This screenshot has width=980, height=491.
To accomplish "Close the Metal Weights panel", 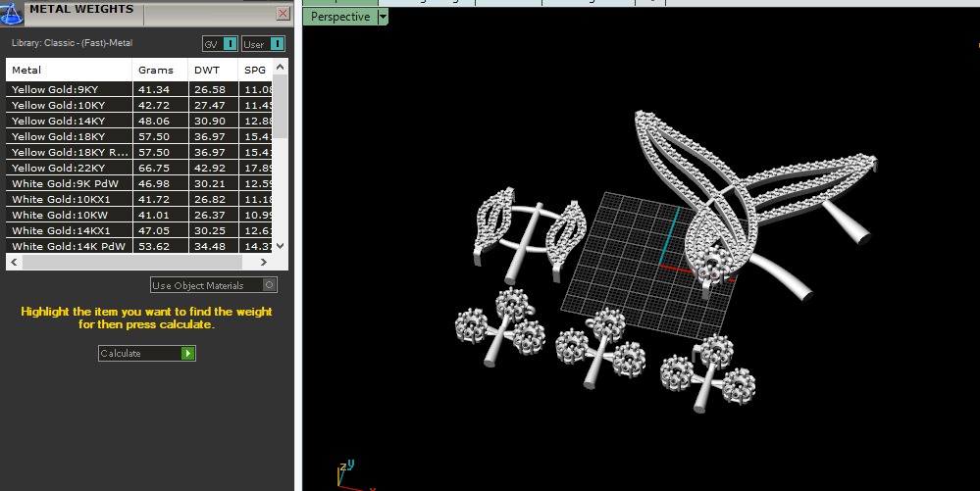I will click(283, 13).
